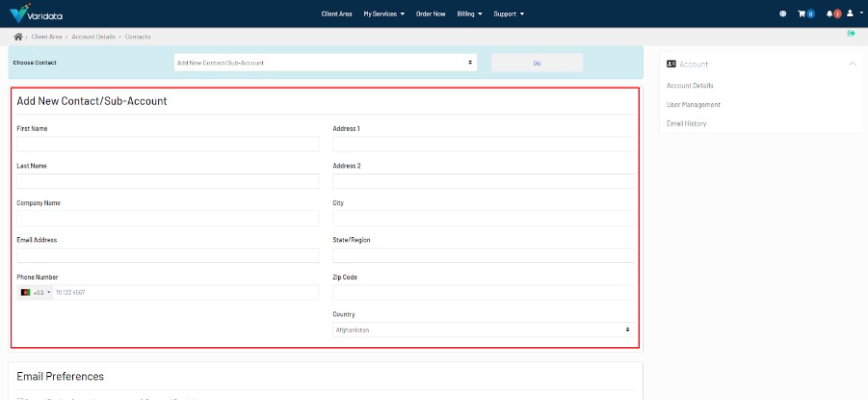Click the Phone Number input field
Image resolution: width=868 pixels, height=400 pixels.
tap(186, 292)
